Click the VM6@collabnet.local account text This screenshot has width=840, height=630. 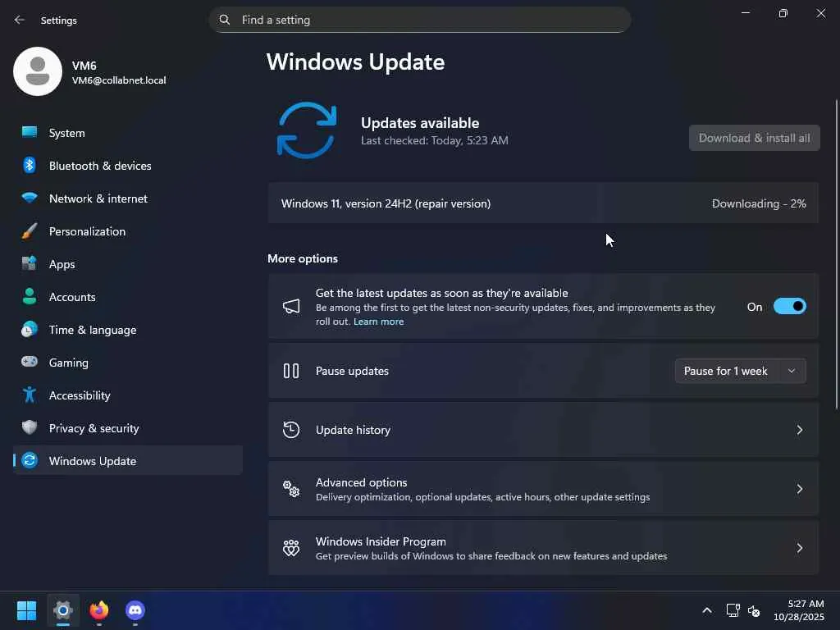point(119,80)
